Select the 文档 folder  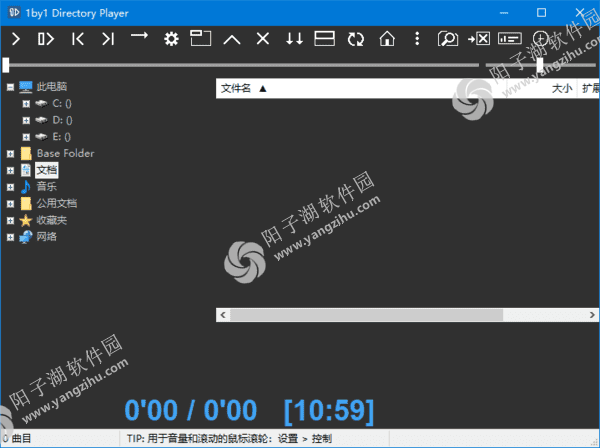point(47,170)
